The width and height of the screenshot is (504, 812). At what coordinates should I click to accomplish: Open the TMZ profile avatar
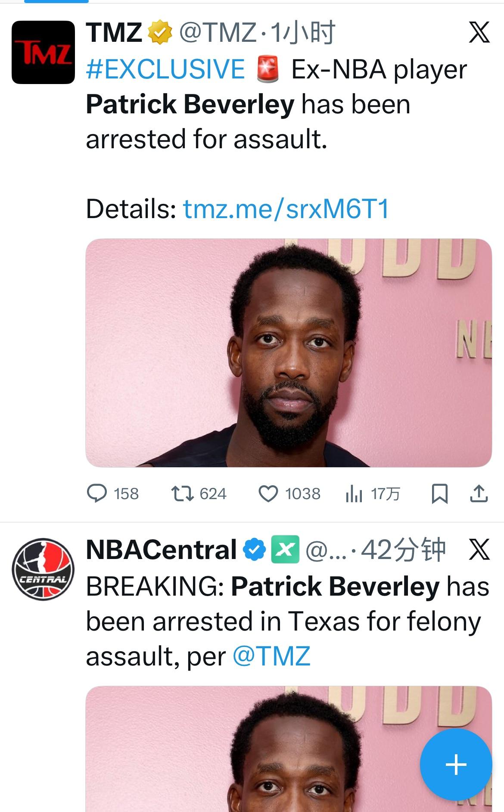pos(43,52)
